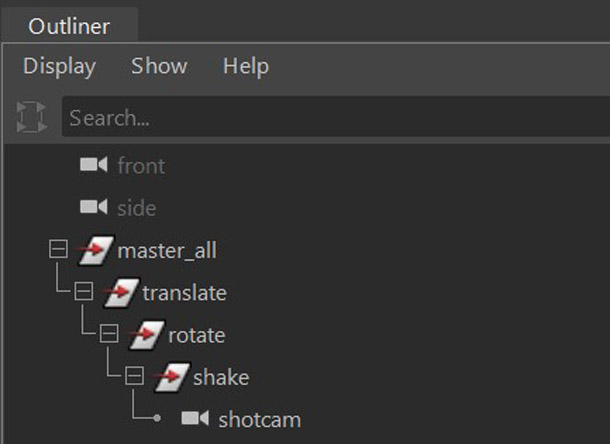
Task: Collapse the shake group
Action: 134,377
